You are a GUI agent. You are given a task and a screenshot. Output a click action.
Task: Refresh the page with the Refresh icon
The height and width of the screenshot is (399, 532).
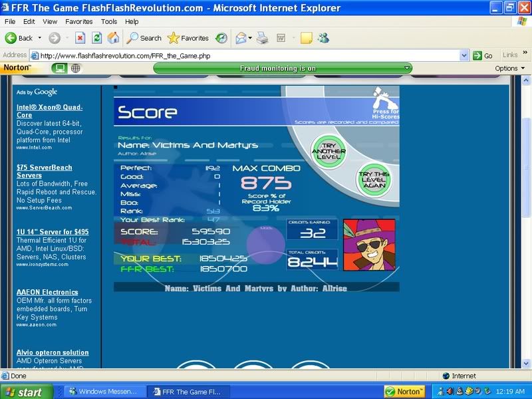97,38
